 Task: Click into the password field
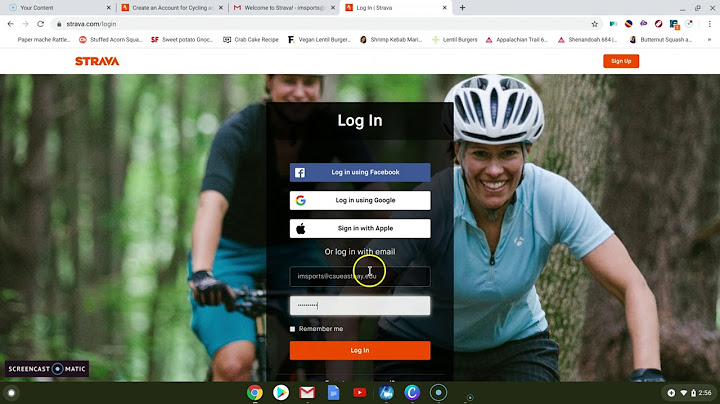tap(360, 305)
